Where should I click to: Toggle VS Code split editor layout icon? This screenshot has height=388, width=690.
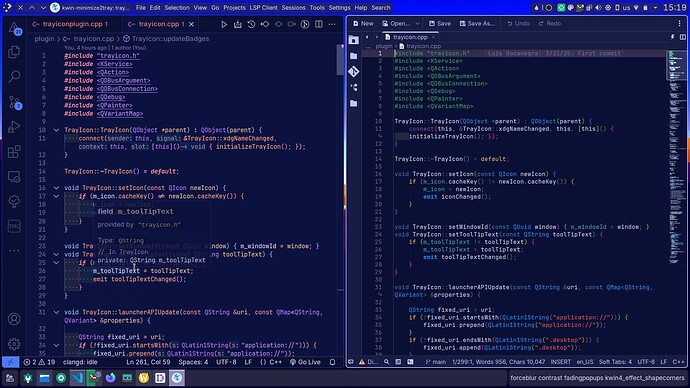(x=319, y=24)
